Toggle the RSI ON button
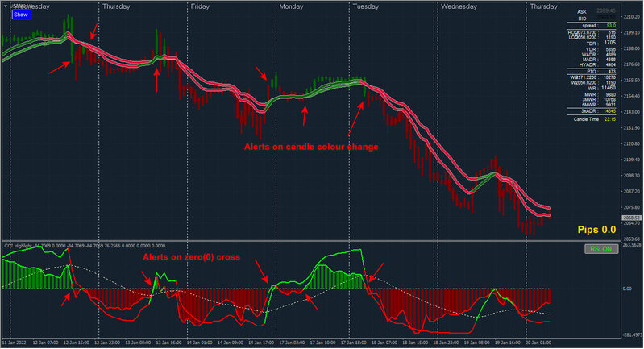Image resolution: width=644 pixels, height=349 pixels. (x=601, y=249)
